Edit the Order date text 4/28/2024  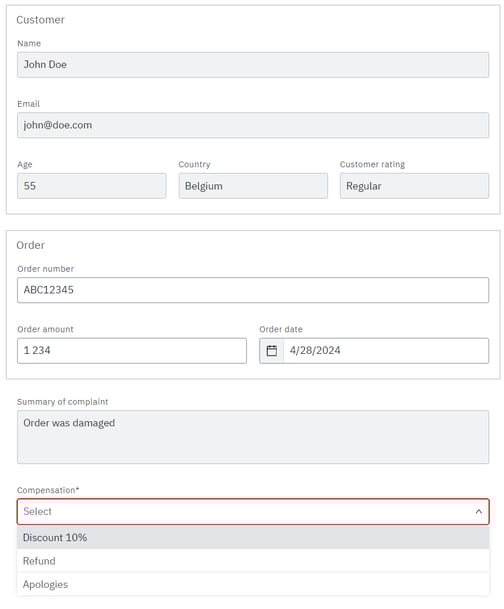coord(315,350)
